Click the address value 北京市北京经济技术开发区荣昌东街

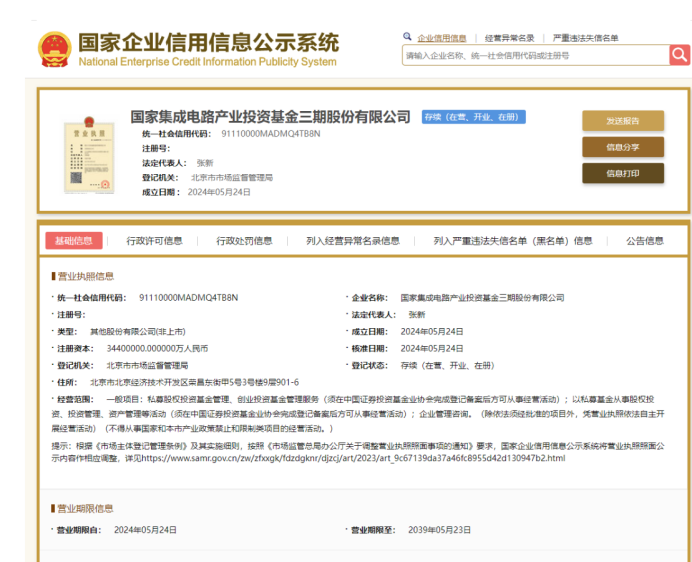coord(194,382)
